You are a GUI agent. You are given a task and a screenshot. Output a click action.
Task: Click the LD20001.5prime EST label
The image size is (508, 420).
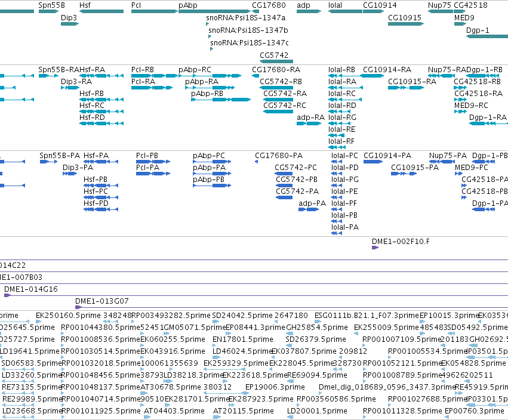pos(317,411)
